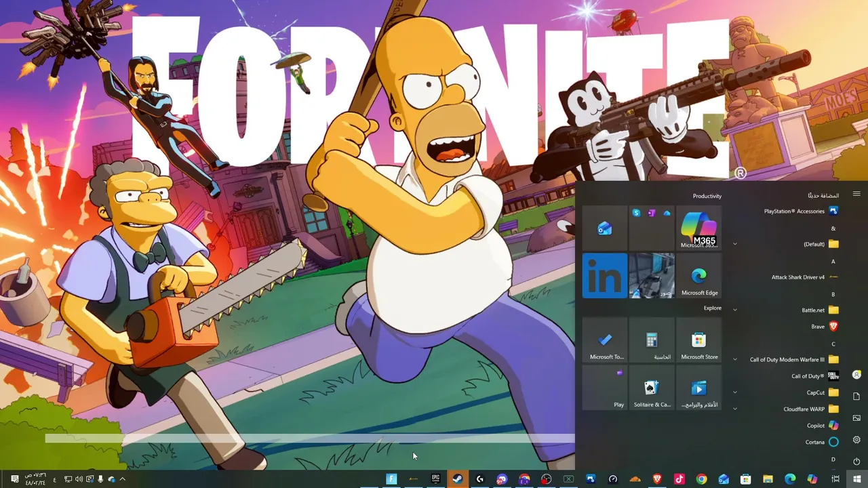Launch the Solitaire & Casual Games tile

(x=652, y=388)
